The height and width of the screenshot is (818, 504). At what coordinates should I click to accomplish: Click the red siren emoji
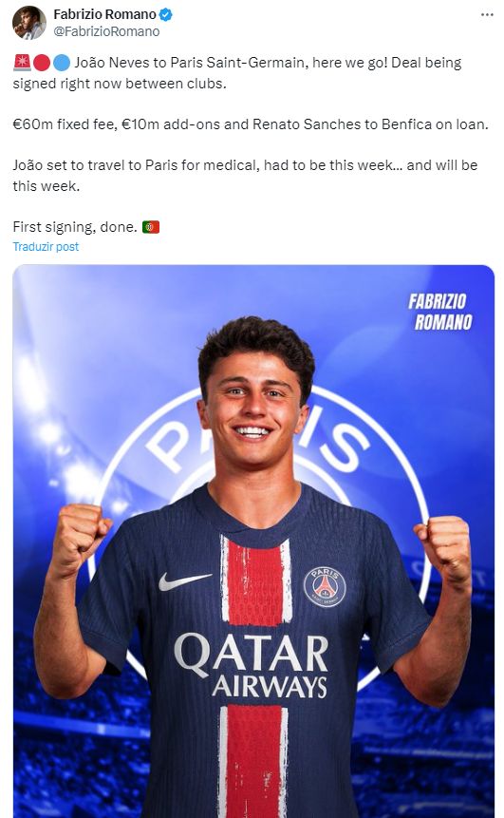22,63
